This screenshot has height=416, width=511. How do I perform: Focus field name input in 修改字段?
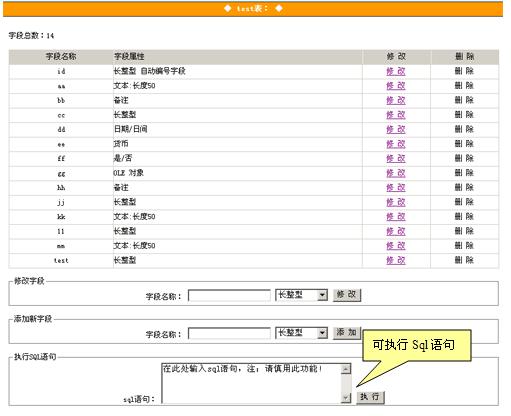click(x=229, y=295)
